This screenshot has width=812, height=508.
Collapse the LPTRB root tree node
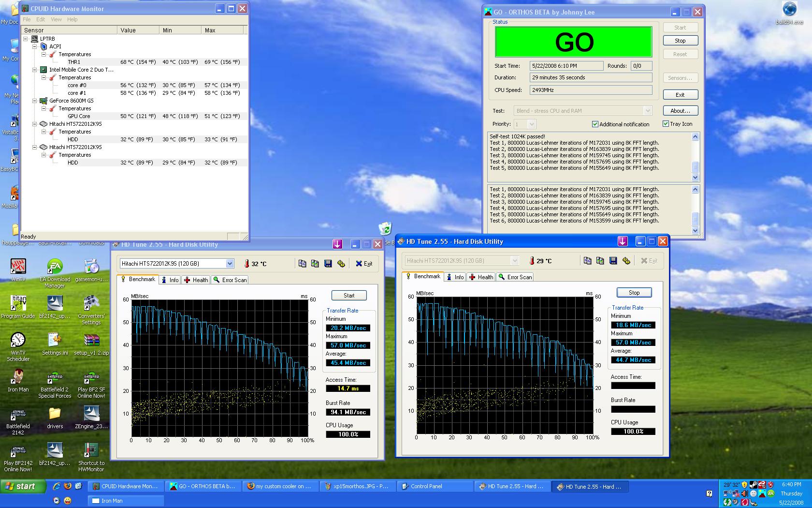click(26, 39)
